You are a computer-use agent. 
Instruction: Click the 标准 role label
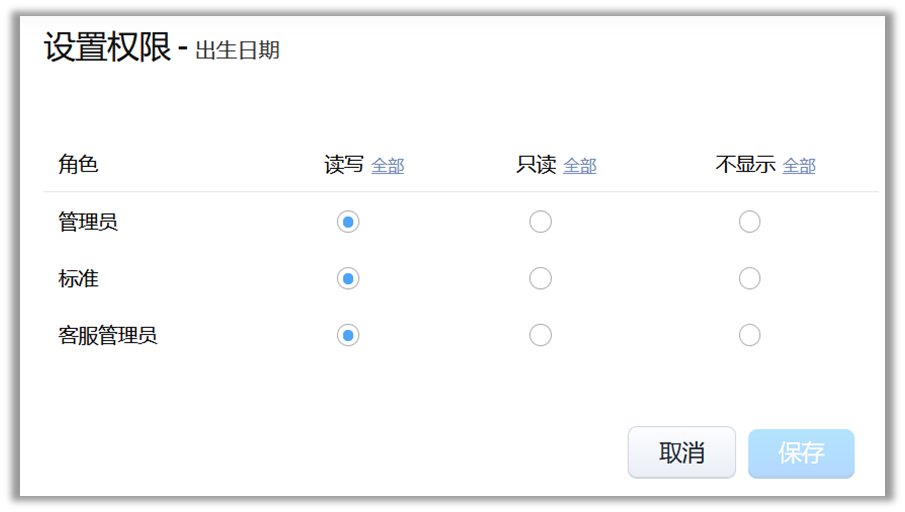pos(78,279)
